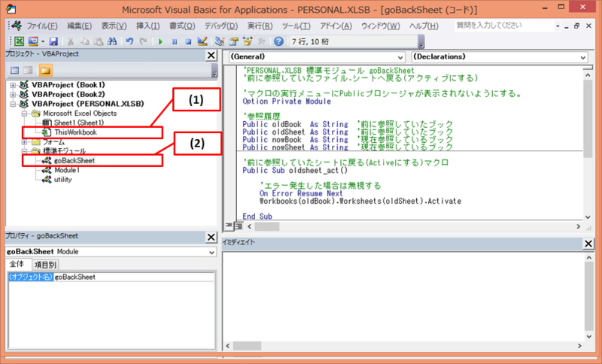This screenshot has height=364, width=602.
Task: Open the 表示(V) menu
Action: pyautogui.click(x=114, y=26)
